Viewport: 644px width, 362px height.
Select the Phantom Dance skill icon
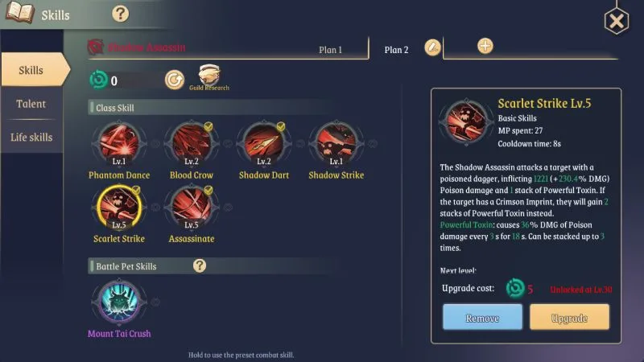(x=119, y=144)
